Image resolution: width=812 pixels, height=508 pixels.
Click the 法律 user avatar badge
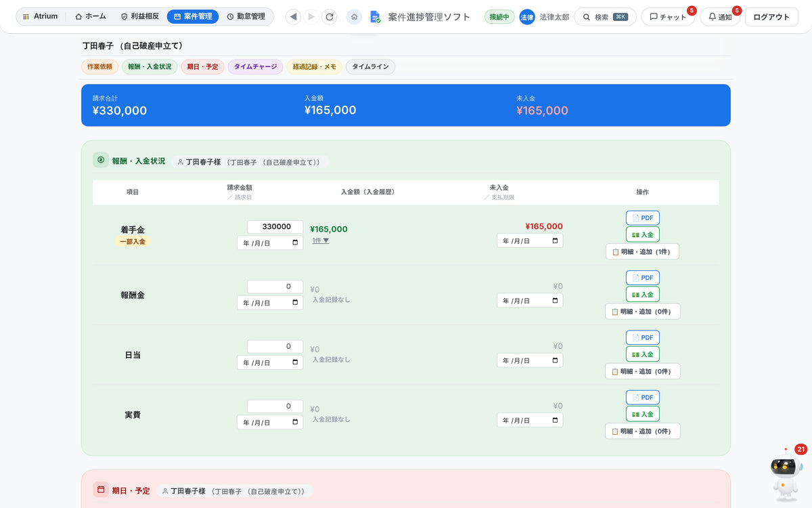pos(527,17)
